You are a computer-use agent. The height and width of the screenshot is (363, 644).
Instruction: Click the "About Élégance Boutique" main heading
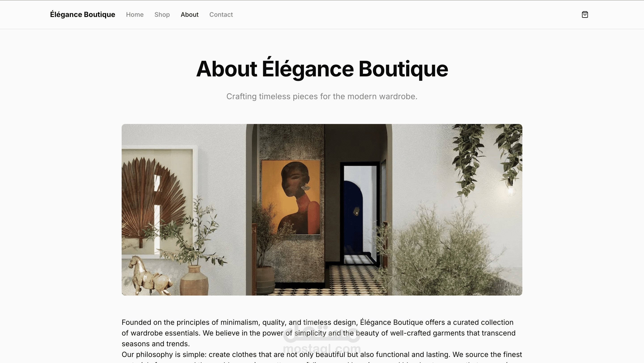[322, 69]
